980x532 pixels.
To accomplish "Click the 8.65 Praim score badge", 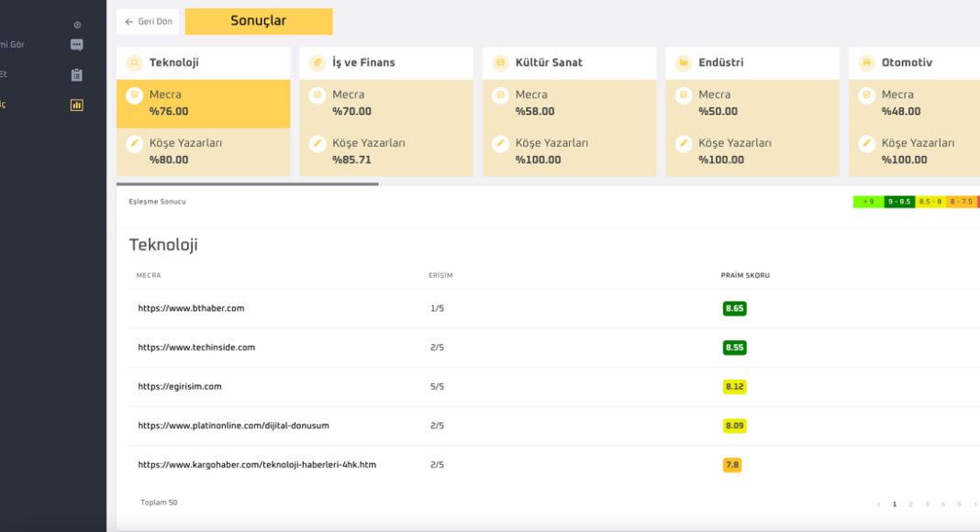I will click(x=734, y=308).
